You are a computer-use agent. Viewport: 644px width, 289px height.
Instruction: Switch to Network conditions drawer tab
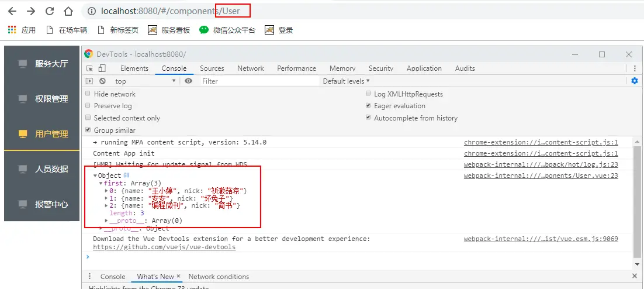(219, 277)
